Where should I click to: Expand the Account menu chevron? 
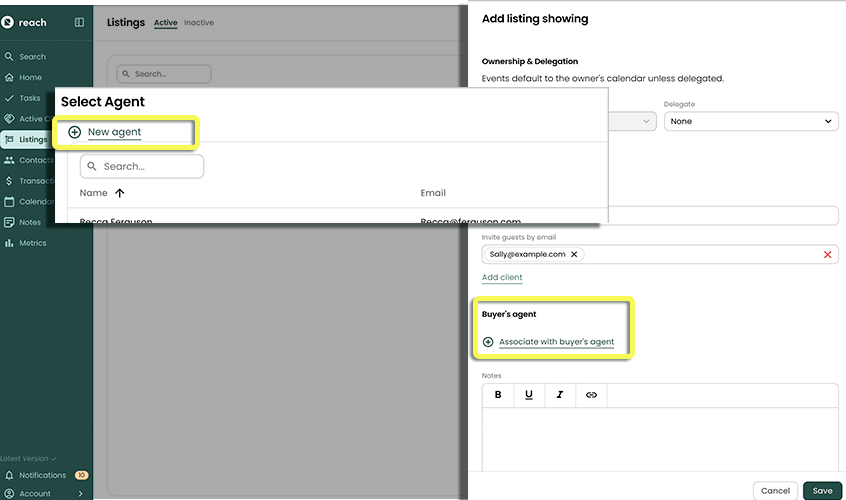(80, 493)
